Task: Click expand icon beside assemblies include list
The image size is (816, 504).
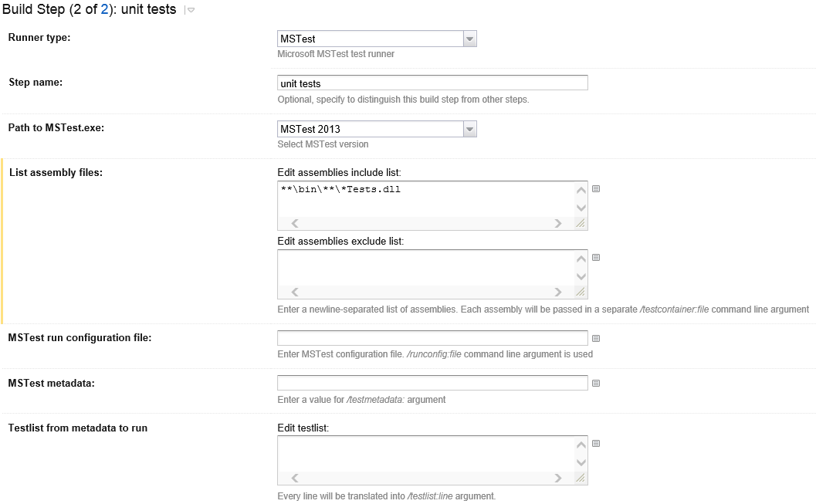Action: [x=596, y=189]
